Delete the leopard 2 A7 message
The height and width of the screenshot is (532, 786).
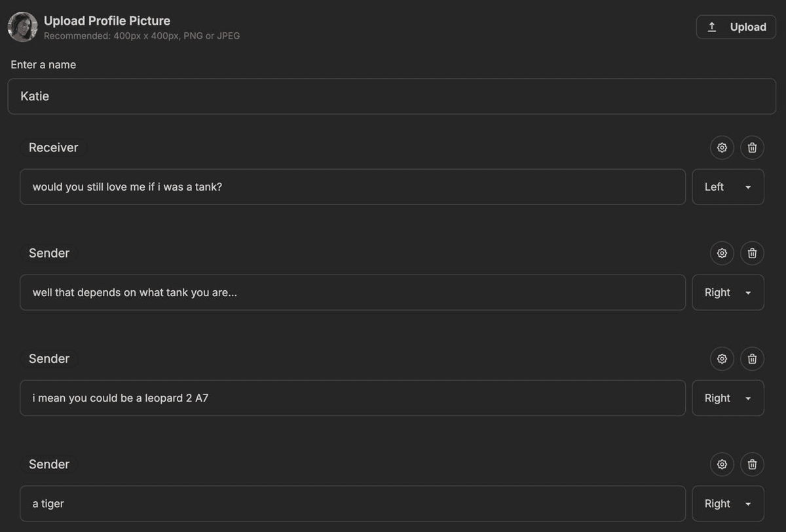[x=752, y=358]
